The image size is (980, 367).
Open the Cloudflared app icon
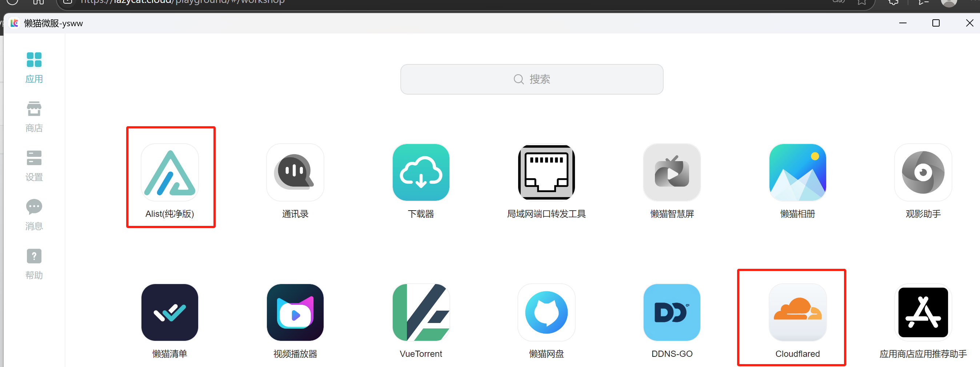[797, 312]
